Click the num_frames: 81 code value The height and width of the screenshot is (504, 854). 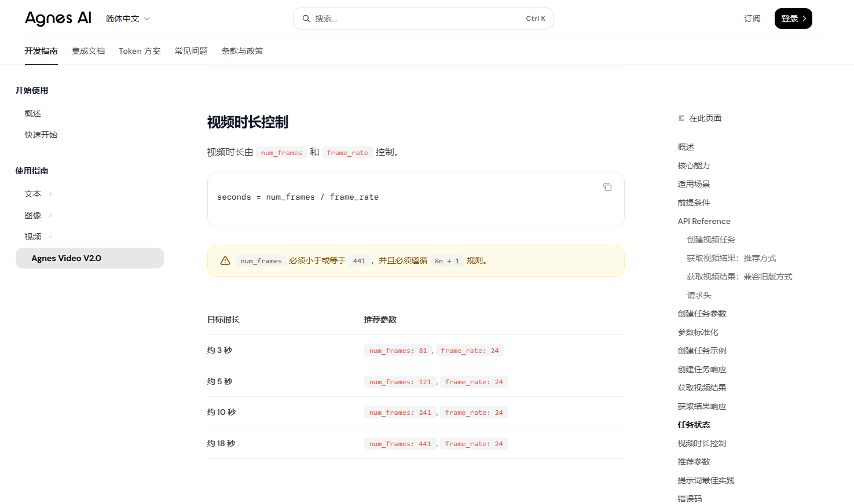tap(398, 351)
